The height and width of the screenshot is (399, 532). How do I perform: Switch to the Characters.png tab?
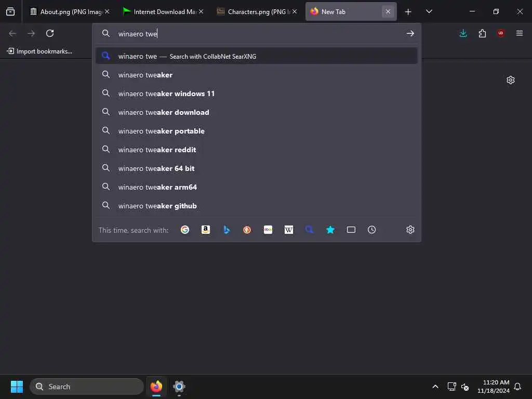coord(256,12)
